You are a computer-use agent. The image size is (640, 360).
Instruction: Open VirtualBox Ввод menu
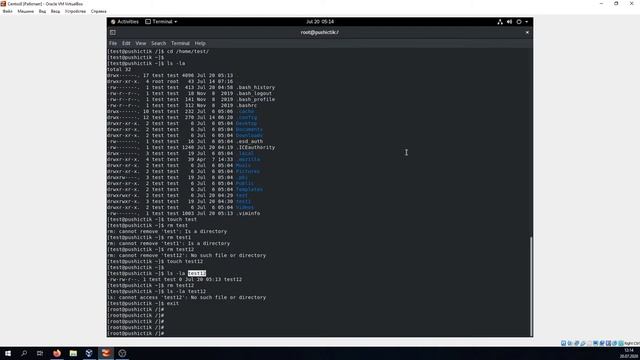point(56,11)
